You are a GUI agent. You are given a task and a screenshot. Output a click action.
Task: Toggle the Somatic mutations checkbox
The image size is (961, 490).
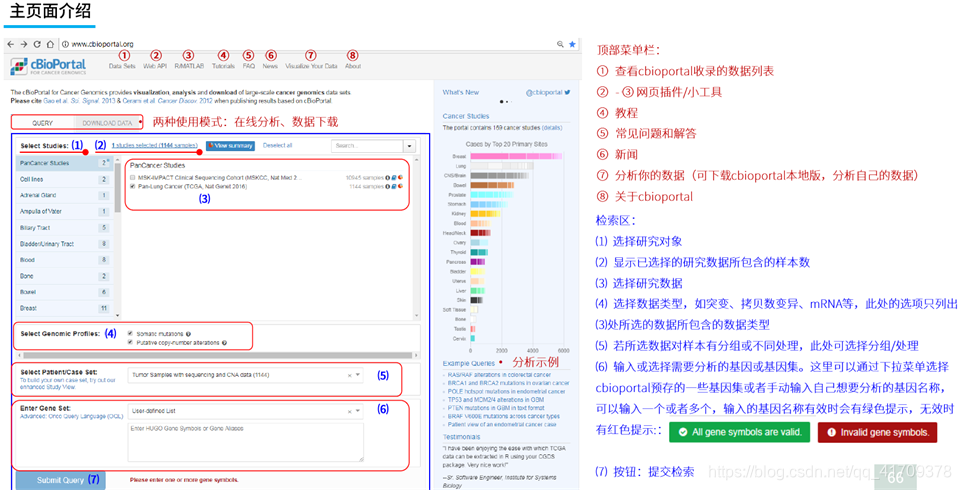pyautogui.click(x=130, y=334)
